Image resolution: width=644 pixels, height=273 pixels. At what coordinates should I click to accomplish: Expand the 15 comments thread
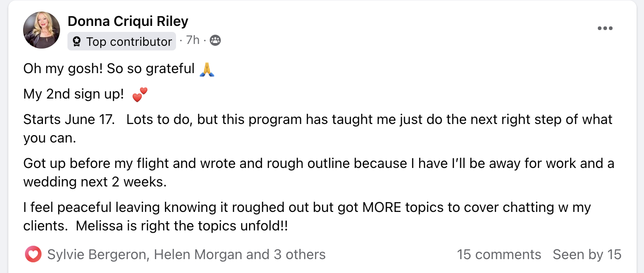point(499,254)
